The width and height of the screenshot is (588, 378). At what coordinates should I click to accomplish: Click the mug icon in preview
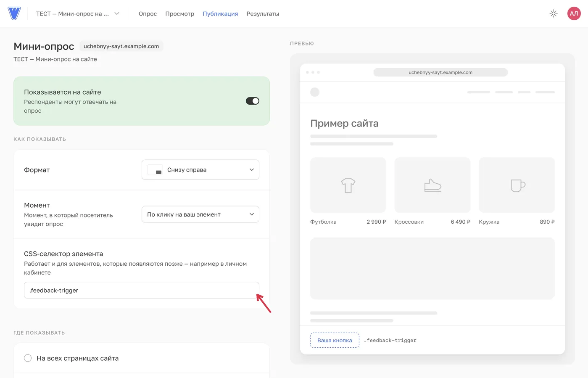click(517, 185)
